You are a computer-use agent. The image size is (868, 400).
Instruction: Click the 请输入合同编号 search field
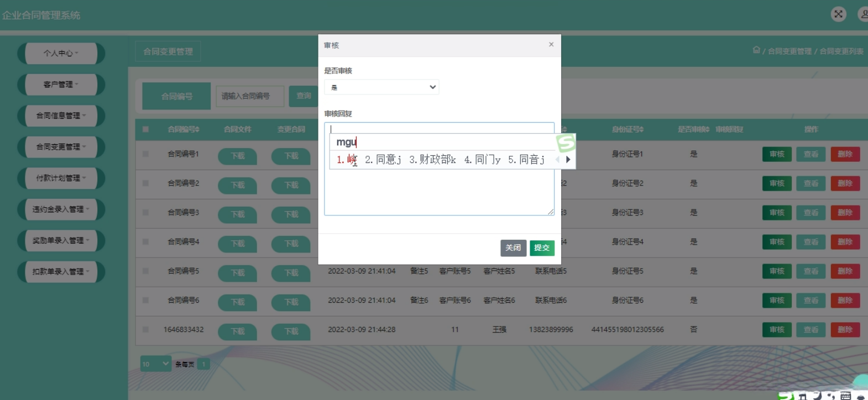[x=250, y=96]
